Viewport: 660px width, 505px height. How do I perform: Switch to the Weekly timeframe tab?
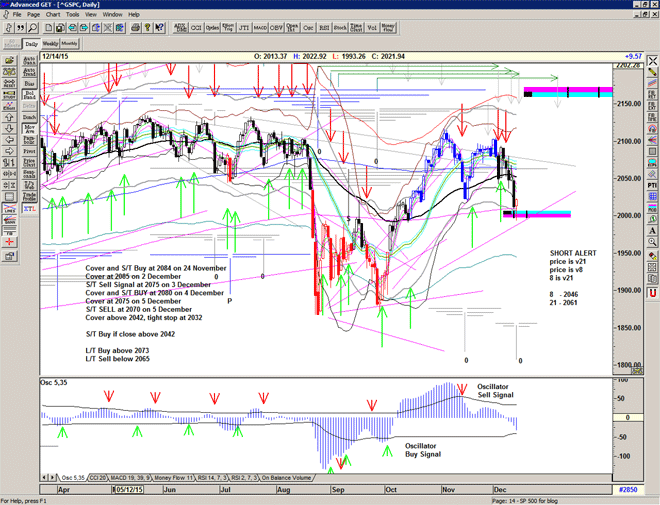pos(50,44)
